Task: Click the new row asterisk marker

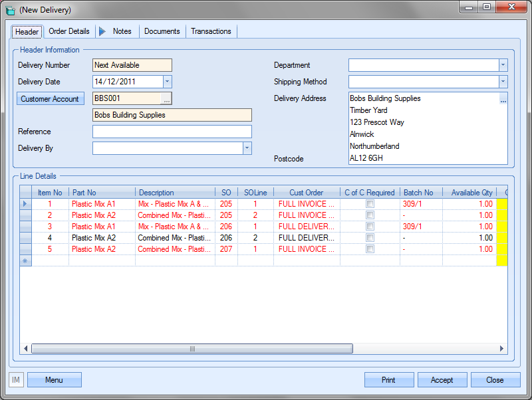Action: tap(26, 260)
